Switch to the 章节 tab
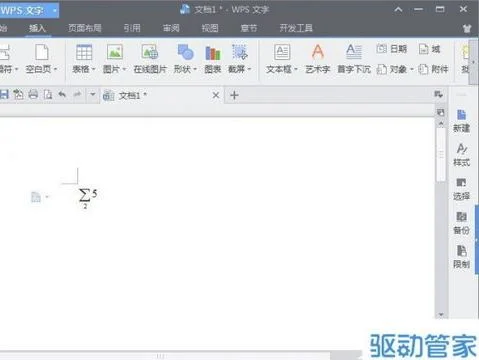This screenshot has height=360, width=479. (249, 28)
